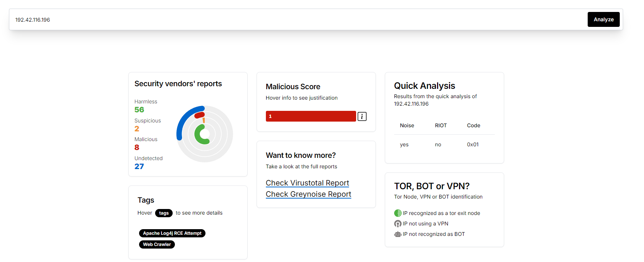Click the Tor exit node icon
Screen dimensions: 644x262
tap(398, 213)
